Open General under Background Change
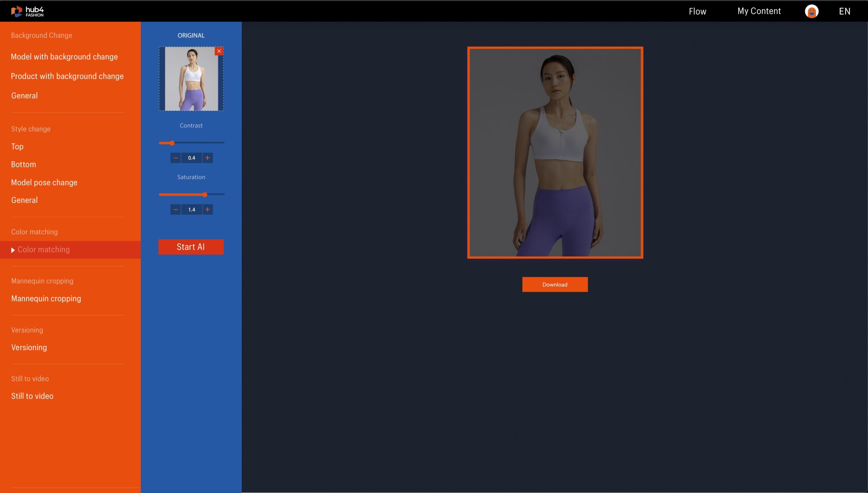 coord(24,95)
